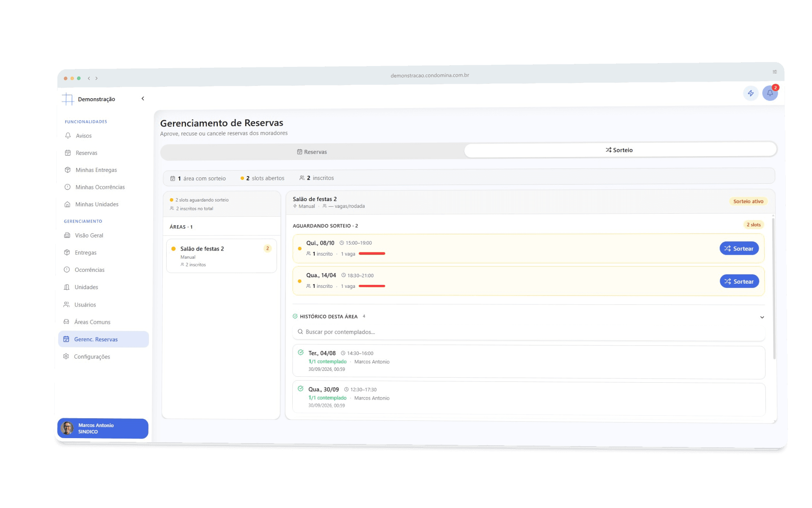812x508 pixels.
Task: Click the 2 inscritos summary stat
Action: click(317, 178)
